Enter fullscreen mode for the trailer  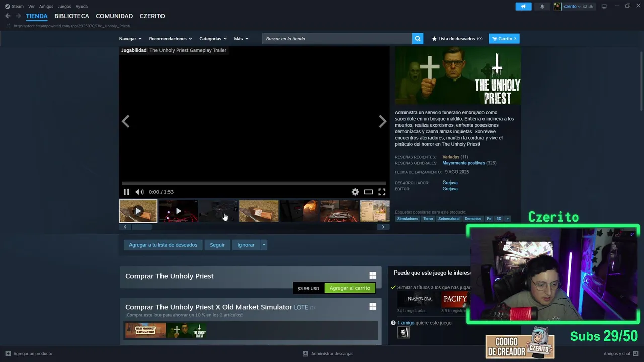coord(382,192)
